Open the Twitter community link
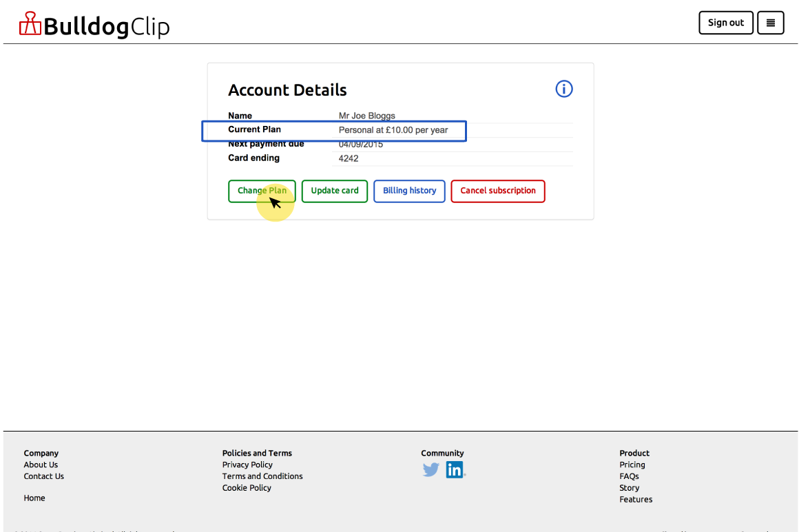The height and width of the screenshot is (532, 799). pyautogui.click(x=431, y=470)
